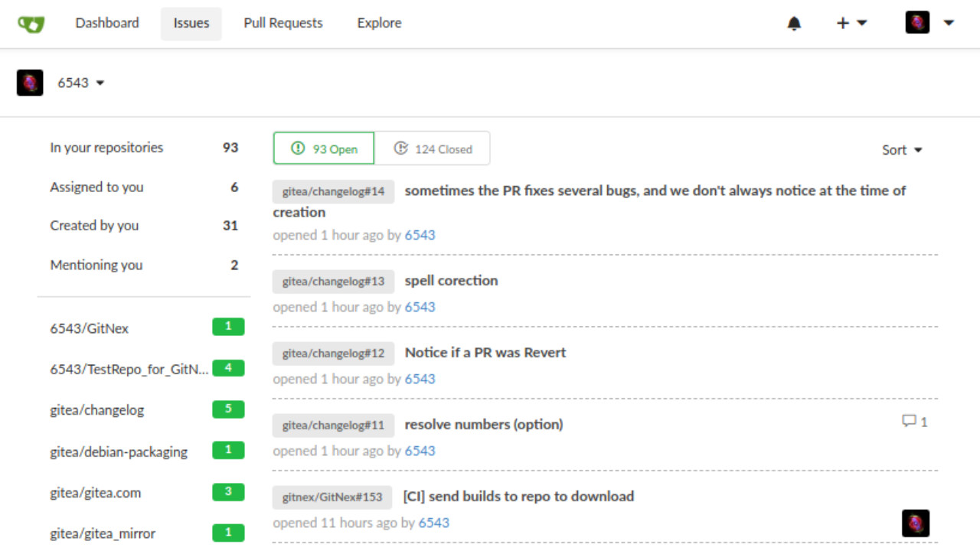Go to the Dashboard tab

pos(107,23)
